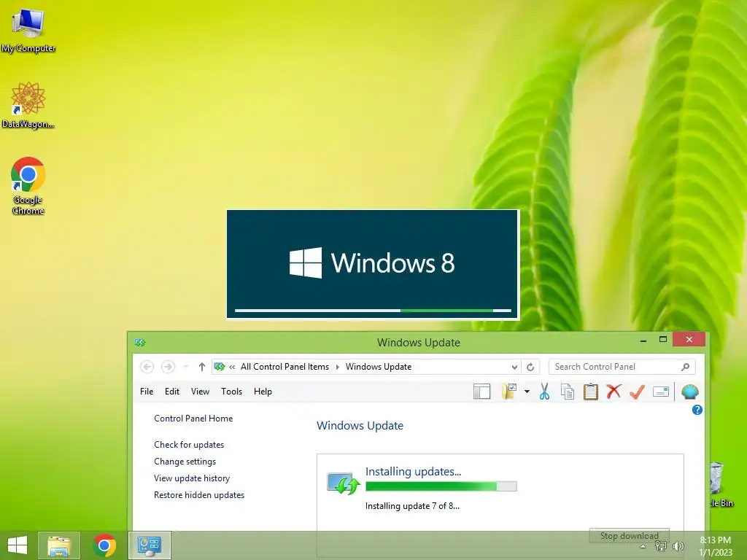Click the Cut scissors icon
This screenshot has height=560, width=747.
[544, 392]
